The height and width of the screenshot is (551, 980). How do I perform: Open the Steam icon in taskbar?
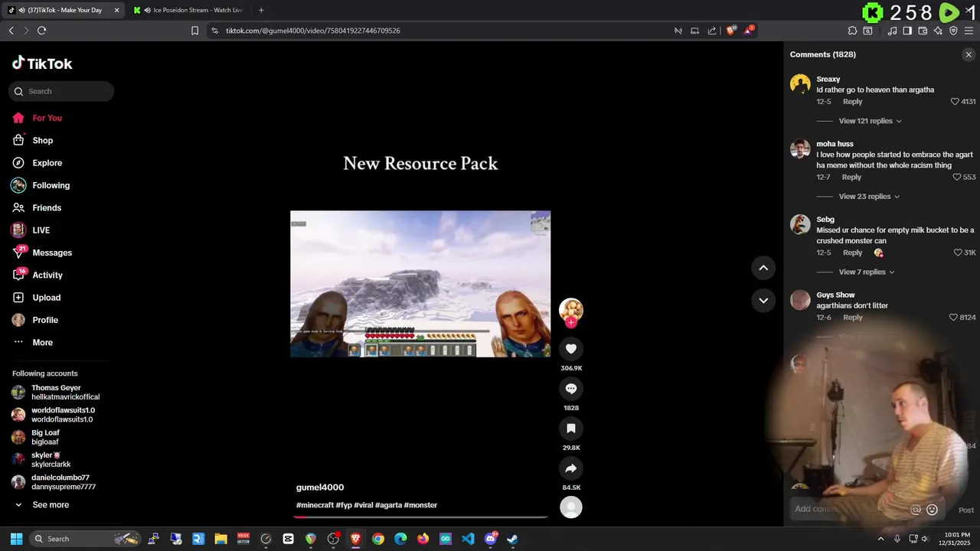pyautogui.click(x=512, y=539)
